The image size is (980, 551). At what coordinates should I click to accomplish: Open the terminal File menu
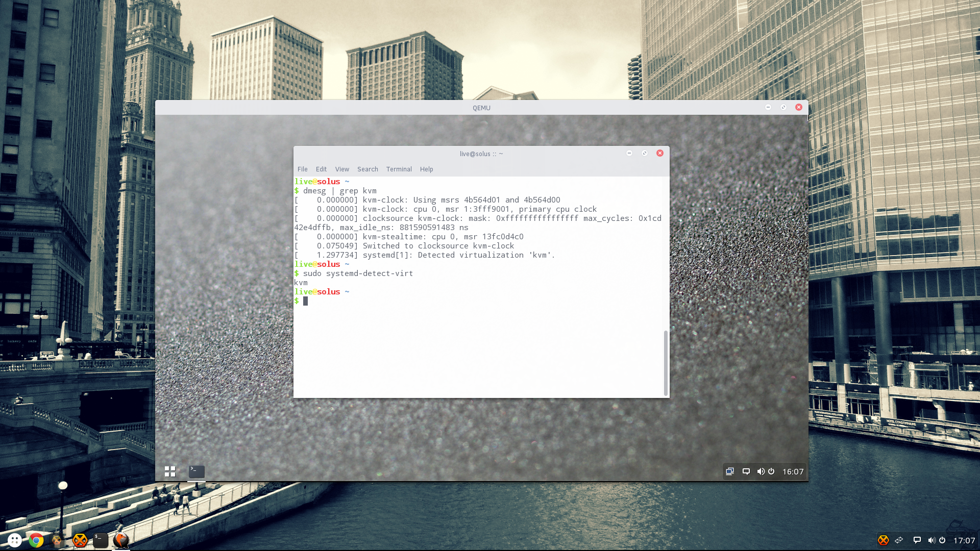coord(303,169)
